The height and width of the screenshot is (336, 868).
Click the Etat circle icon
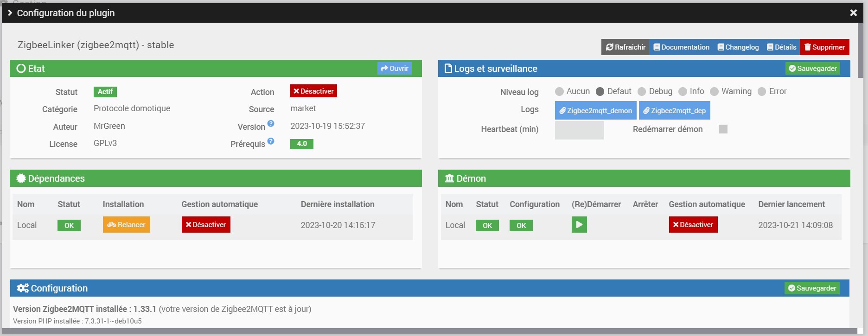tap(21, 69)
